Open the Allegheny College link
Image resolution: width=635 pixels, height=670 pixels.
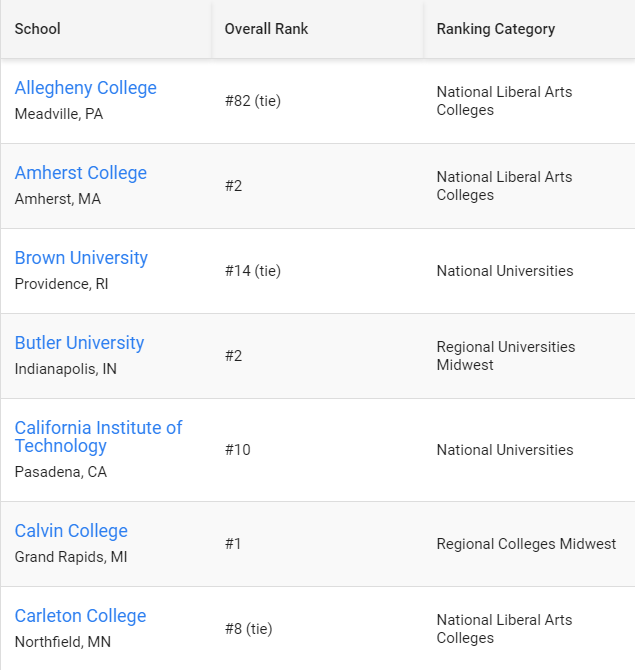tap(85, 88)
